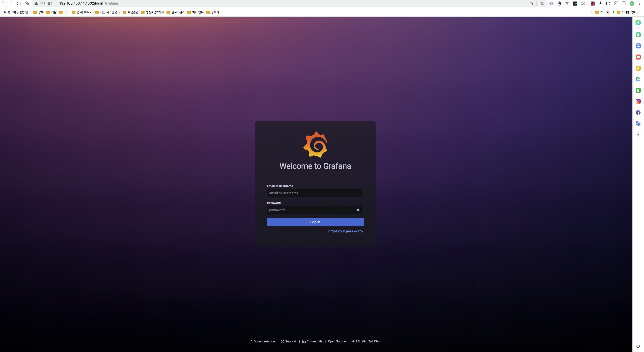Open the Documentation footer link

pyautogui.click(x=264, y=341)
